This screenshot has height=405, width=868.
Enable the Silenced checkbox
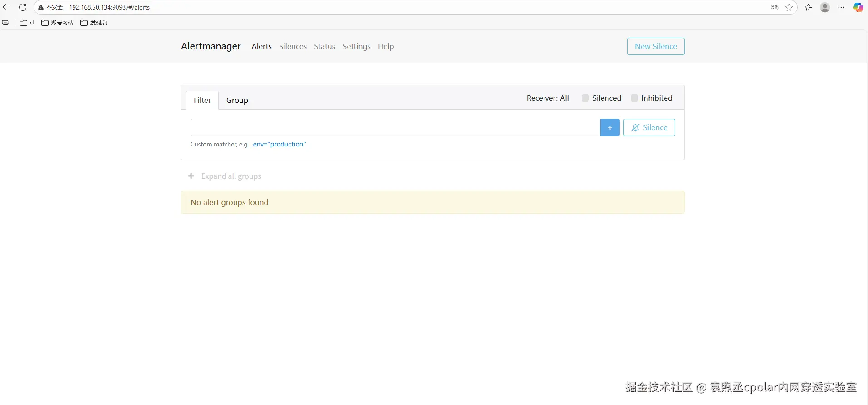[x=585, y=98]
